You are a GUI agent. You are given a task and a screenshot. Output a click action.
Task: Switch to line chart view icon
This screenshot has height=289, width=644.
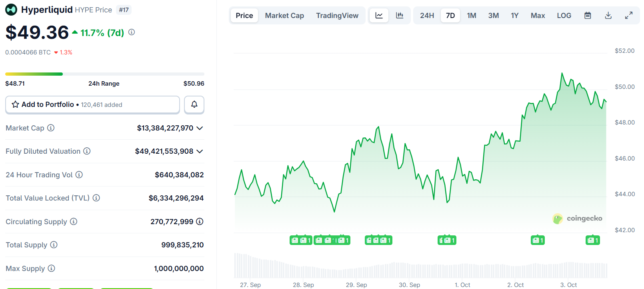(379, 16)
